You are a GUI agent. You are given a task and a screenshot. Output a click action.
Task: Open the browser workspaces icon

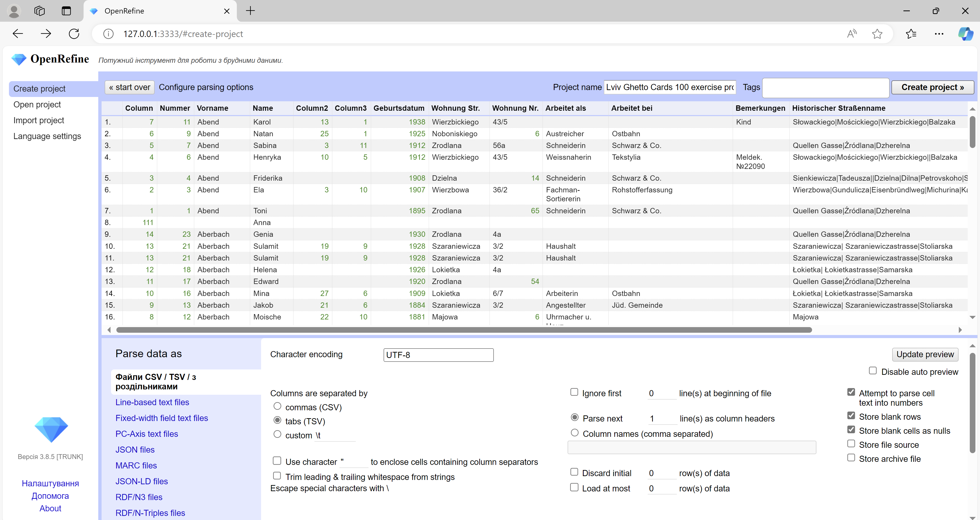[x=40, y=11]
